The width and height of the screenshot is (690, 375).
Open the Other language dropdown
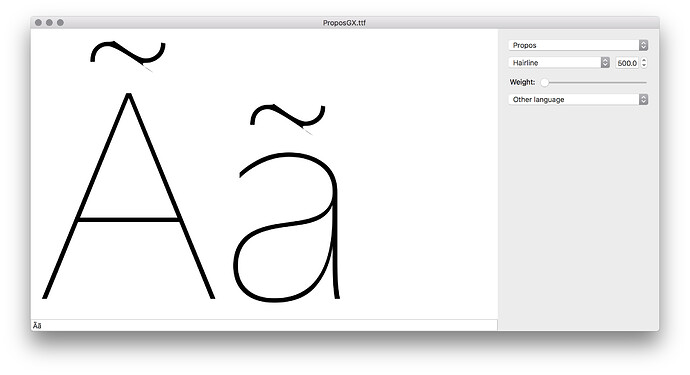[578, 99]
